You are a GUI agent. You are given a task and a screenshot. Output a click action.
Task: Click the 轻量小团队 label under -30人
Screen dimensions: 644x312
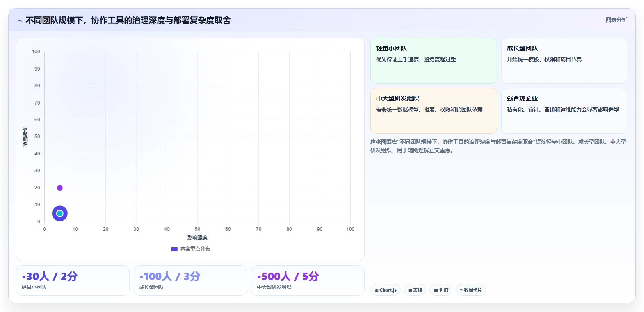coord(34,287)
